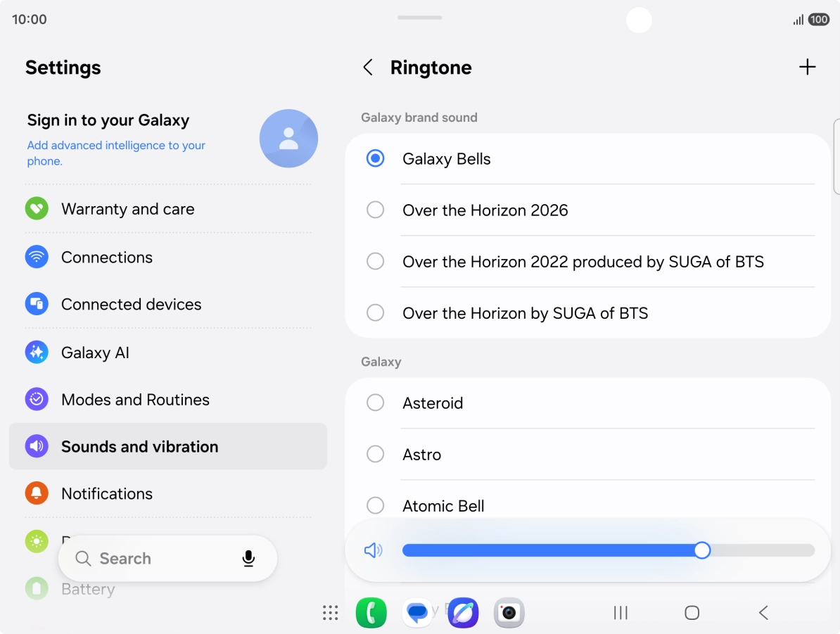Adjust the ringtone volume slider handle

pyautogui.click(x=702, y=550)
